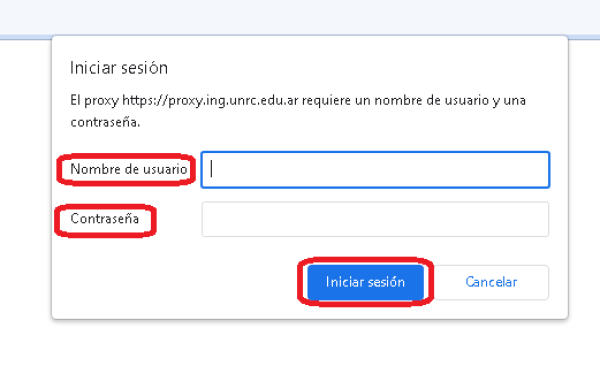600x366 pixels.
Task: Click the empty end of the password field
Action: pyautogui.click(x=497, y=219)
